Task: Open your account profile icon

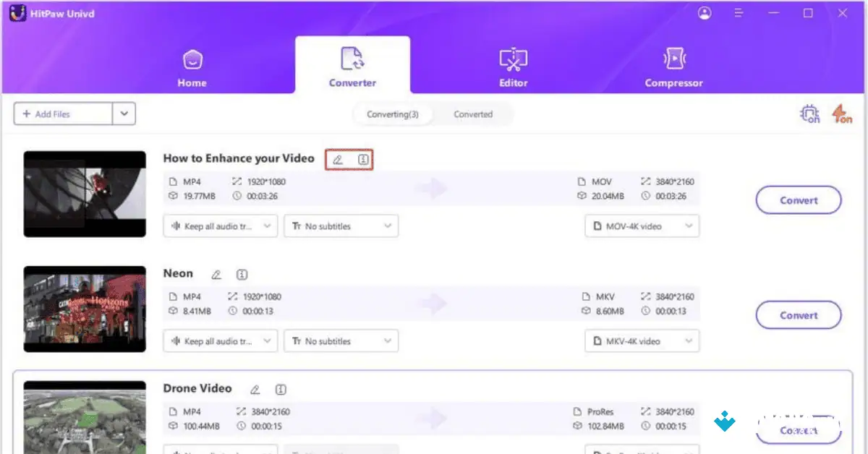Action: (704, 12)
